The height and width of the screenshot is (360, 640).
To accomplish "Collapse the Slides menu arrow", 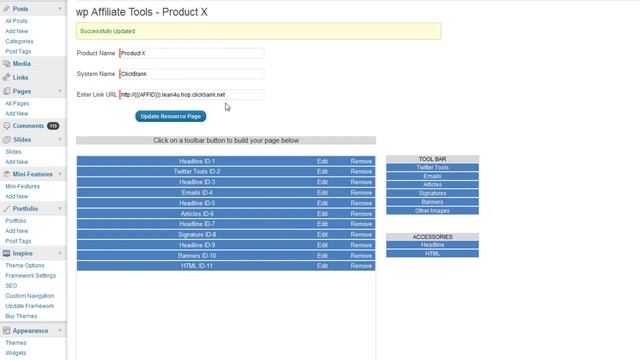I will (x=60, y=140).
